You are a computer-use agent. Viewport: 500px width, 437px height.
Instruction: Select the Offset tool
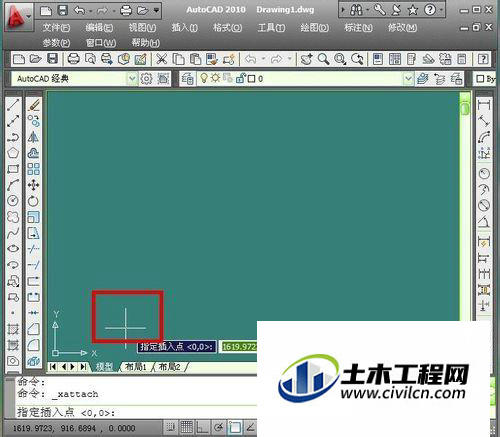click(33, 153)
